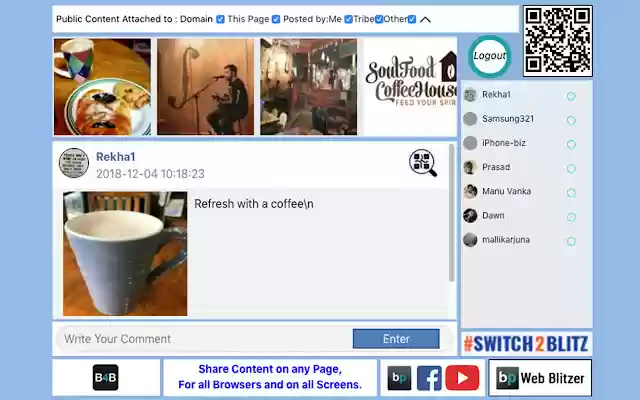The height and width of the screenshot is (400, 640).
Task: Click the iPhone-biz user name
Action: pyautogui.click(x=504, y=143)
